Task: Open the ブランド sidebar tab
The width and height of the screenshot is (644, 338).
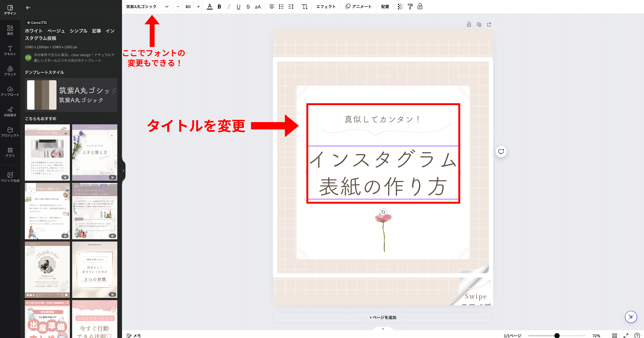Action: pos(10,71)
